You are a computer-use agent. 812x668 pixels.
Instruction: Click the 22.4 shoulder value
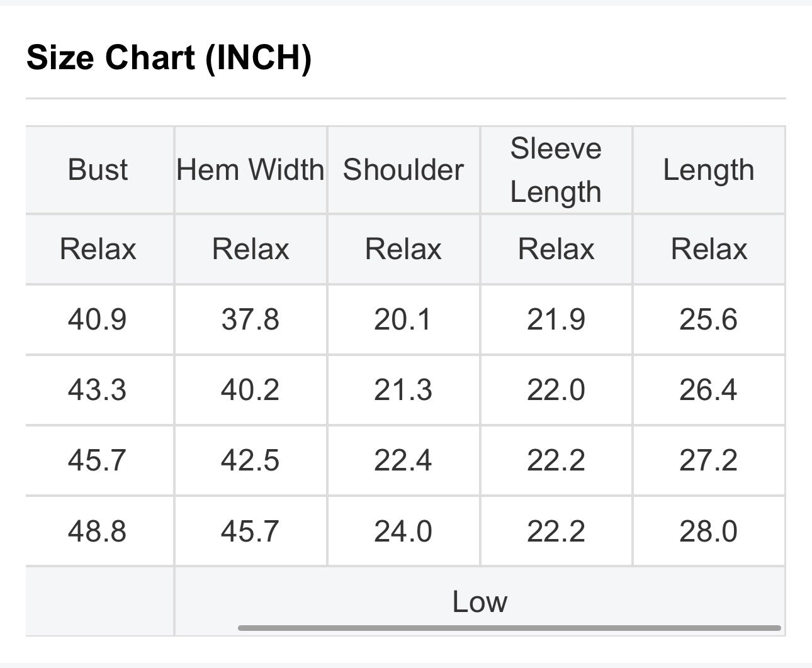403,460
